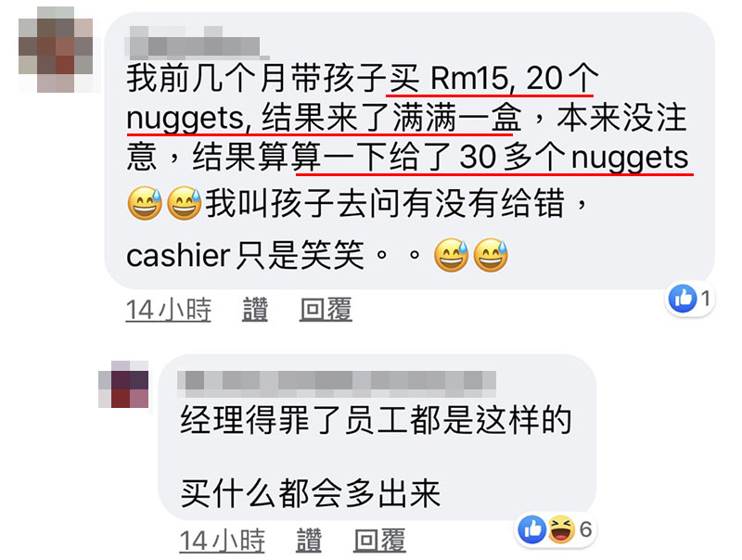Image resolution: width=742 pixels, height=560 pixels.
Task: Click the first of the two emojis ending the cashier line
Action: (x=451, y=255)
